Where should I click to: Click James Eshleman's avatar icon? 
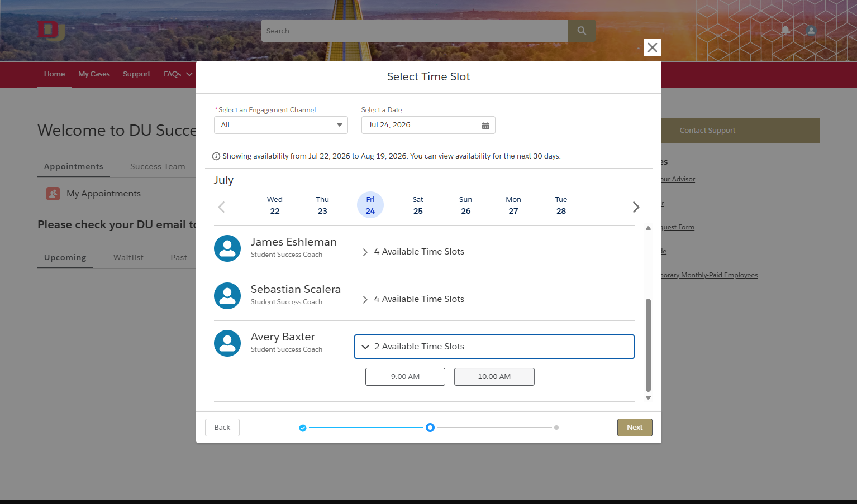[227, 248]
